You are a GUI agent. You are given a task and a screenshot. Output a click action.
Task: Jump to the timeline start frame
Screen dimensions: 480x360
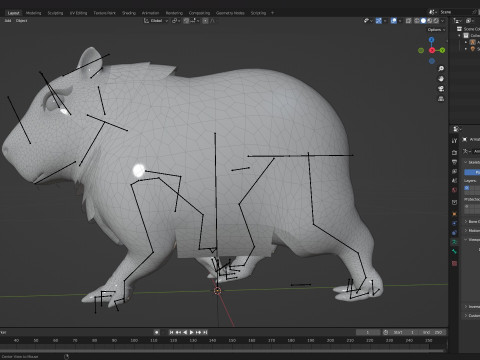click(171, 332)
